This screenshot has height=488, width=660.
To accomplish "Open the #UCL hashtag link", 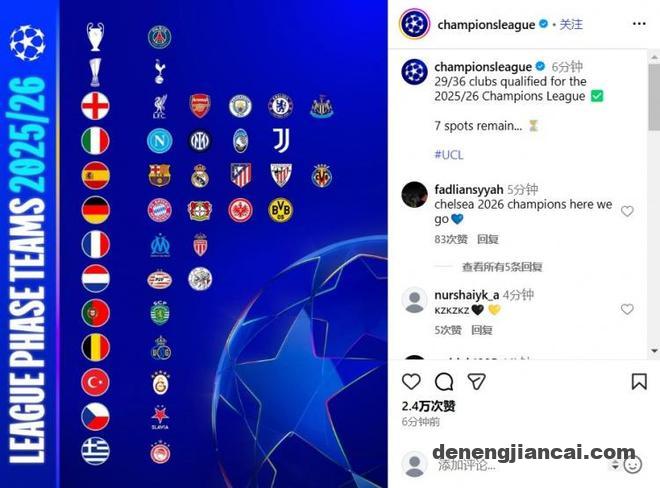I will pos(449,155).
